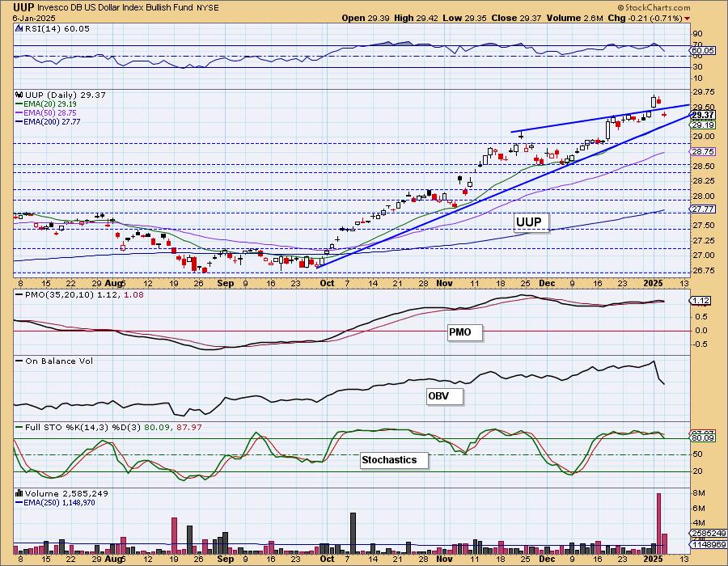Viewport: 728px width, 566px height.
Task: Click the UUP annotation box on price chart
Action: (531, 222)
